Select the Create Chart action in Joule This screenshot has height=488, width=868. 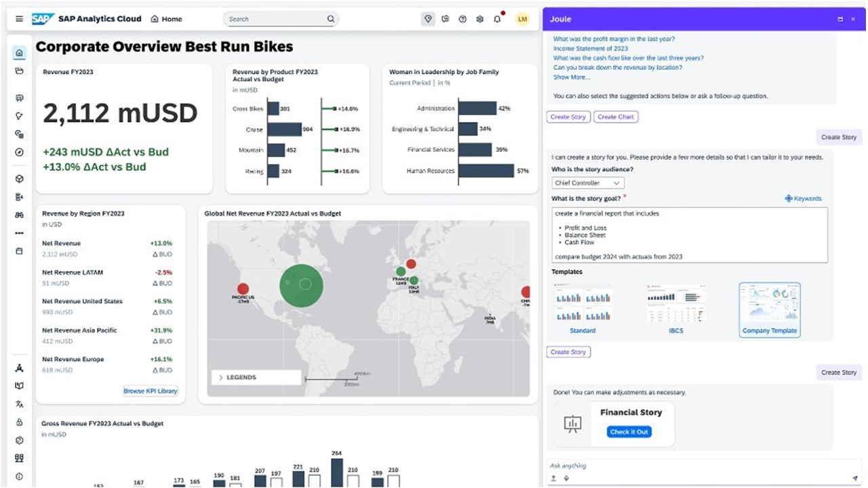coord(615,117)
